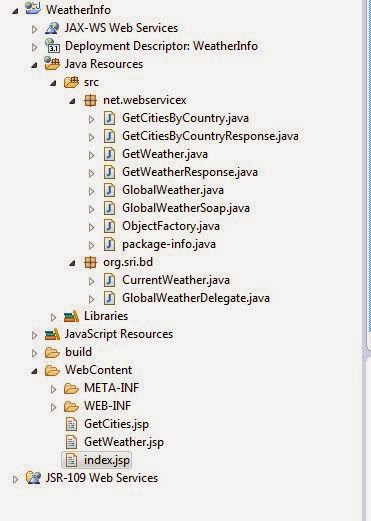The width and height of the screenshot is (371, 521).
Task: Collapse the net.webservicex package
Action: coord(72,101)
